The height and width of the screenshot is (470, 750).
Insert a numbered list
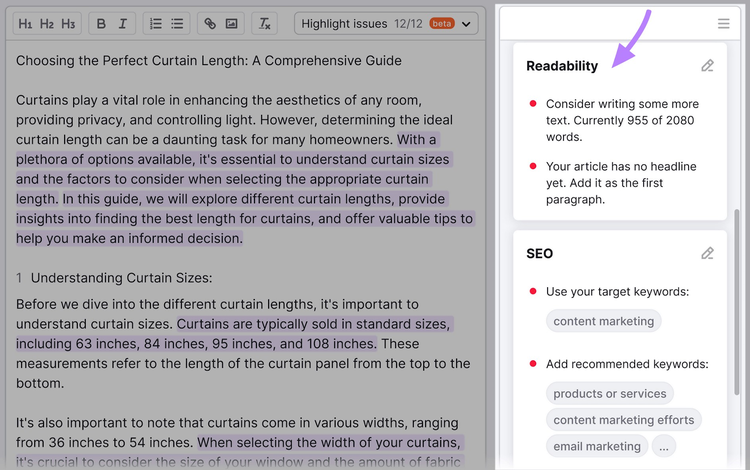pos(155,23)
